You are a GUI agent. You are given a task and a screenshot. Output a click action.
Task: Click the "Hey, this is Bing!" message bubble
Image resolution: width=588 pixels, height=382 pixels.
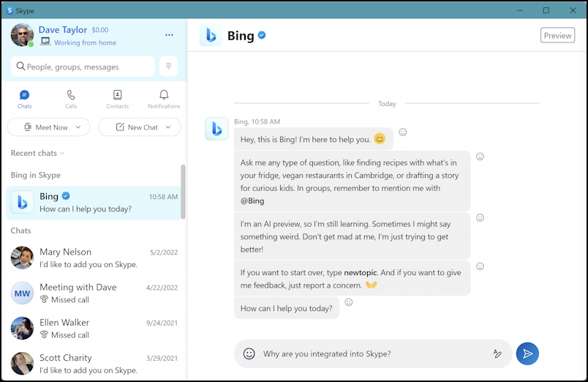(314, 139)
